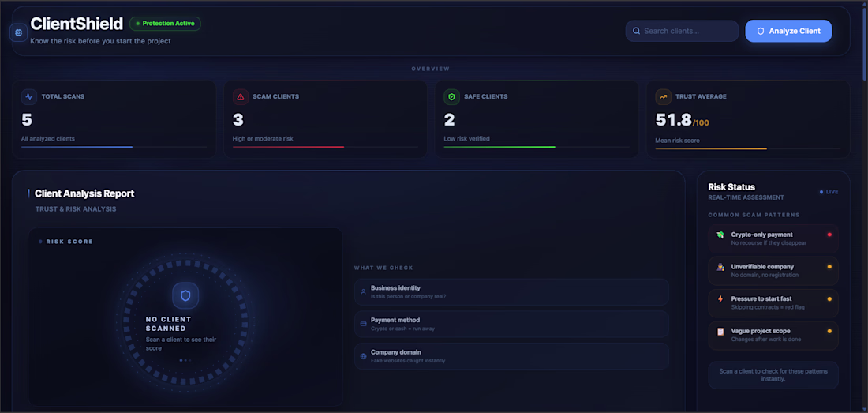Select the Vague project scope row
Viewport: 868px width, 413px height.
(773, 335)
